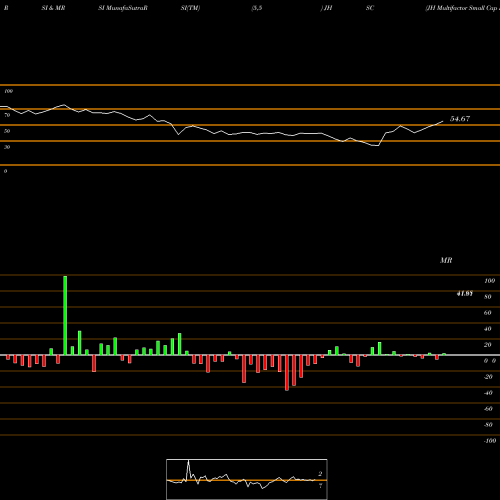Click the -100 label on MR axis
500x500 pixels.
[490, 441]
